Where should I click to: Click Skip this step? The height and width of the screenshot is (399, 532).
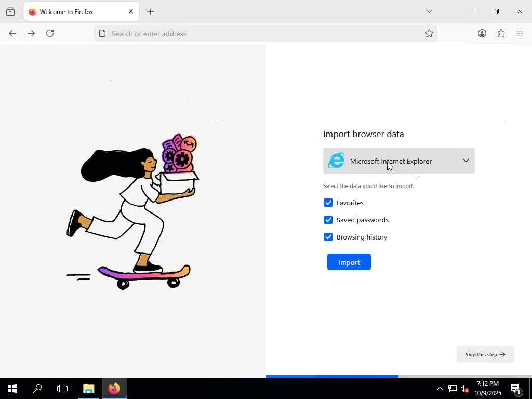click(485, 354)
